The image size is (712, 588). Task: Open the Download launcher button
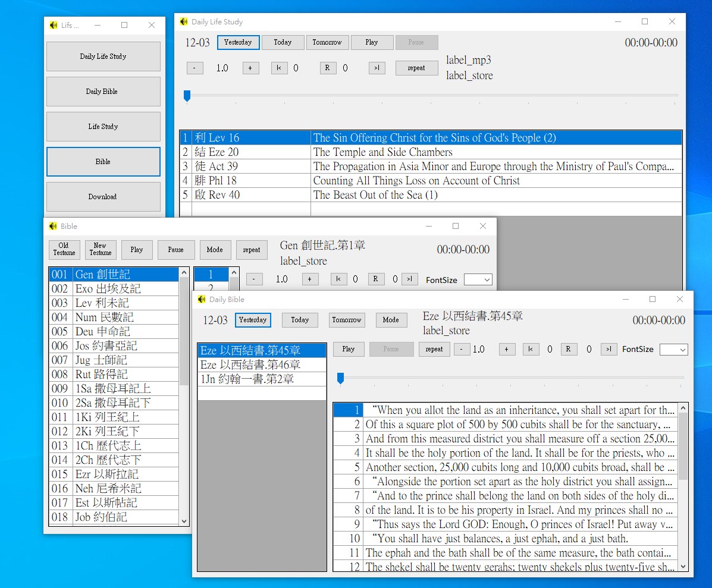click(x=103, y=196)
